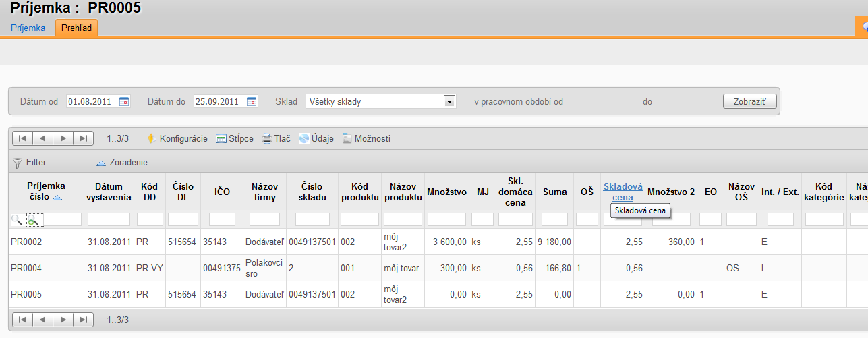868x338 pixels.
Task: Go to first page in bottom pager
Action: coord(22,320)
